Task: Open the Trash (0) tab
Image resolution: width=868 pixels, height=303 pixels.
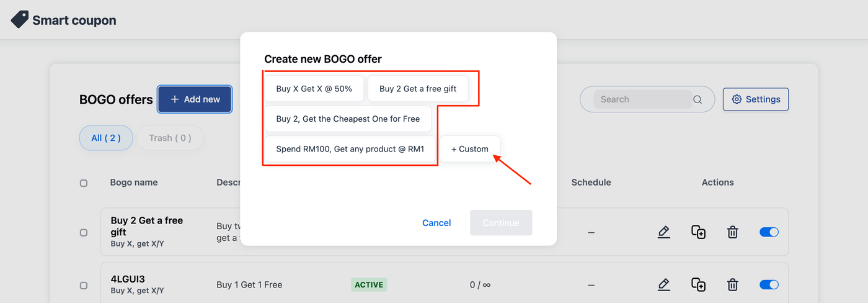Action: click(170, 138)
